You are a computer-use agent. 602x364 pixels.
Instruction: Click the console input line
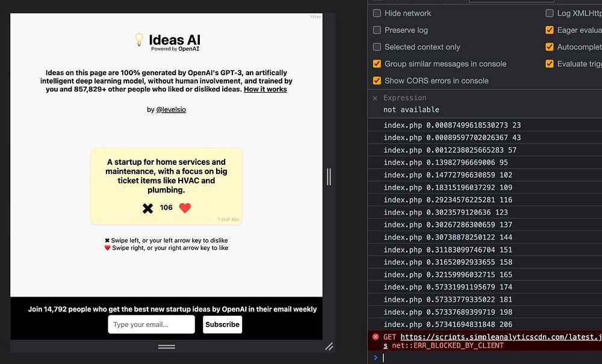491,357
